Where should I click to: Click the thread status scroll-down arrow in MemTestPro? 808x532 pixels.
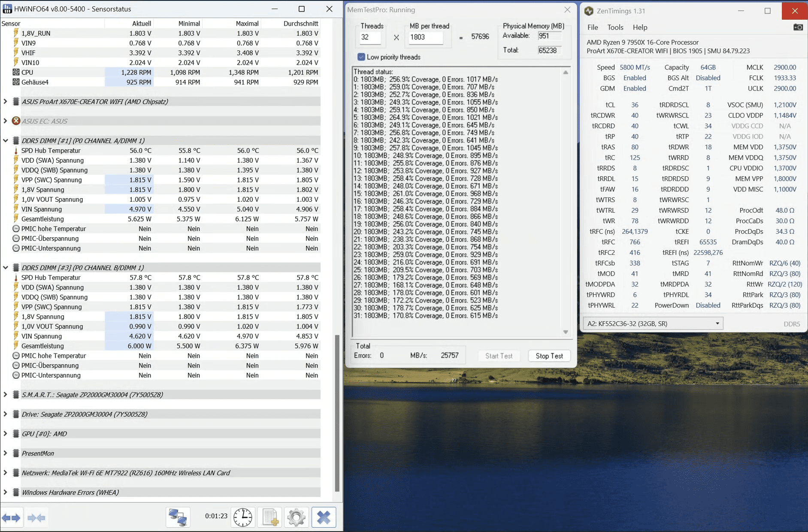(x=566, y=332)
